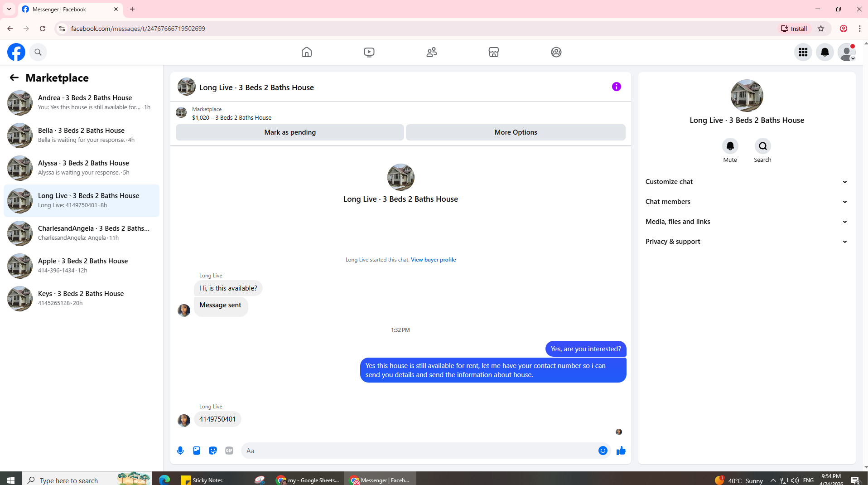Go back from Marketplace chats with arrow
The image size is (868, 485).
[x=14, y=78]
